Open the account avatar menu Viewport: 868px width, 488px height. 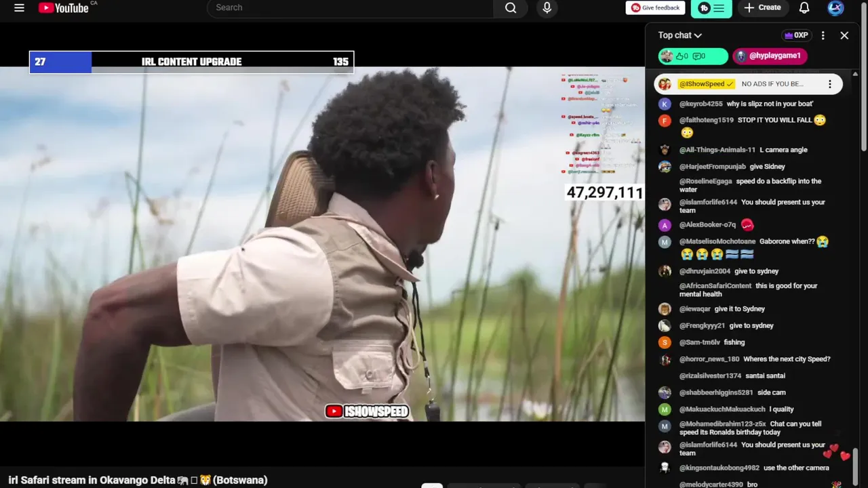835,8
